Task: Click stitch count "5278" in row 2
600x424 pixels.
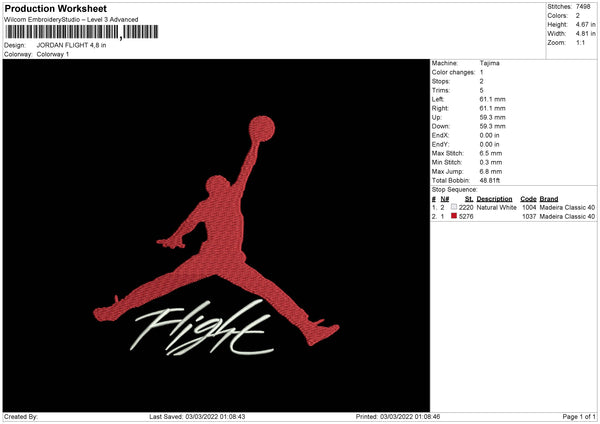Action: click(466, 217)
